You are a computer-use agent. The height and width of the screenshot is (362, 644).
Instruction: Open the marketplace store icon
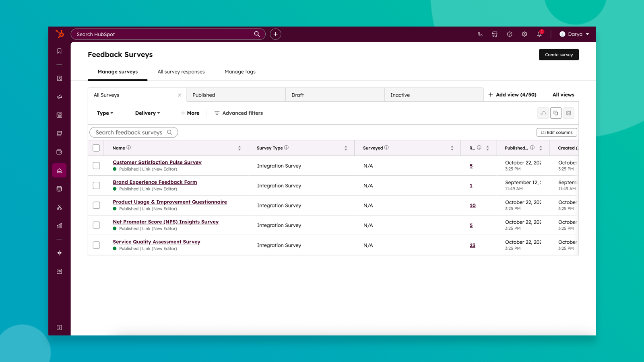[x=495, y=34]
